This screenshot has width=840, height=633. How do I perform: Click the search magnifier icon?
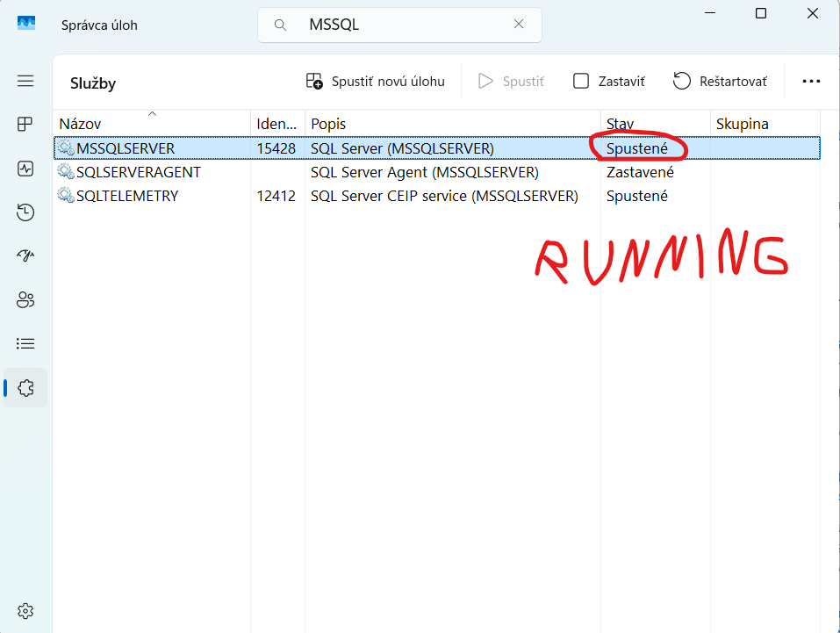point(280,25)
